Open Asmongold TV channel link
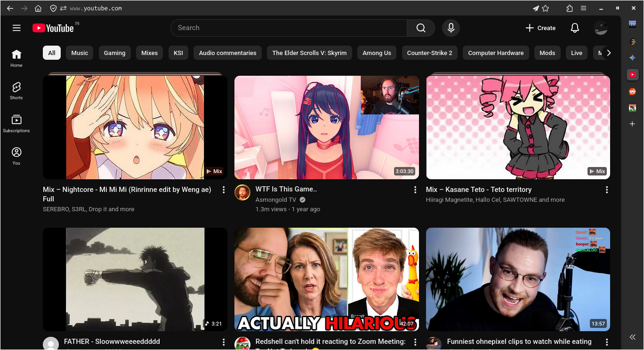 pos(276,199)
